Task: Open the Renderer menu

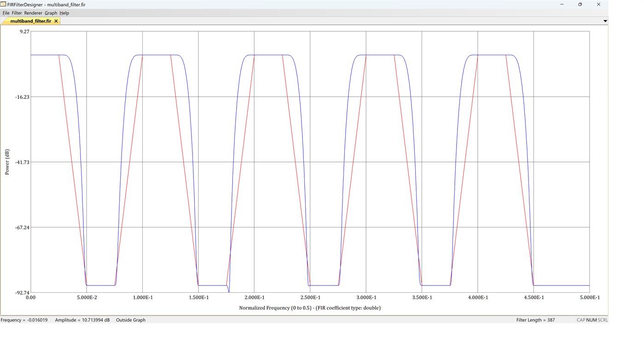Action: (33, 13)
